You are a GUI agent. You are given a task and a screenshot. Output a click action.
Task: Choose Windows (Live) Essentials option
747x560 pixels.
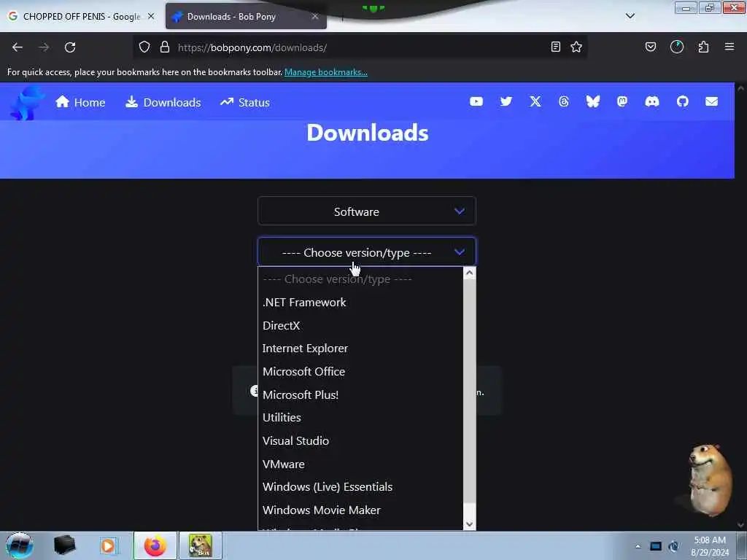pos(360,486)
